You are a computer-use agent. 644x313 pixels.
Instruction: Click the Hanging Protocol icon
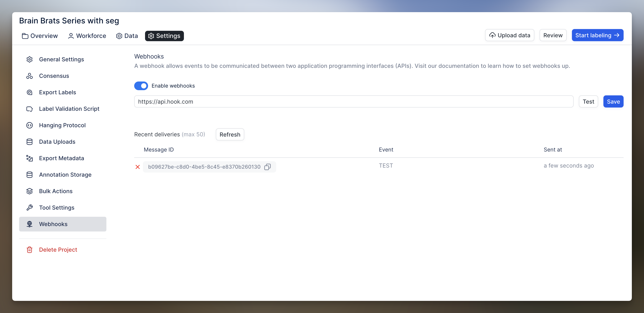click(x=30, y=125)
